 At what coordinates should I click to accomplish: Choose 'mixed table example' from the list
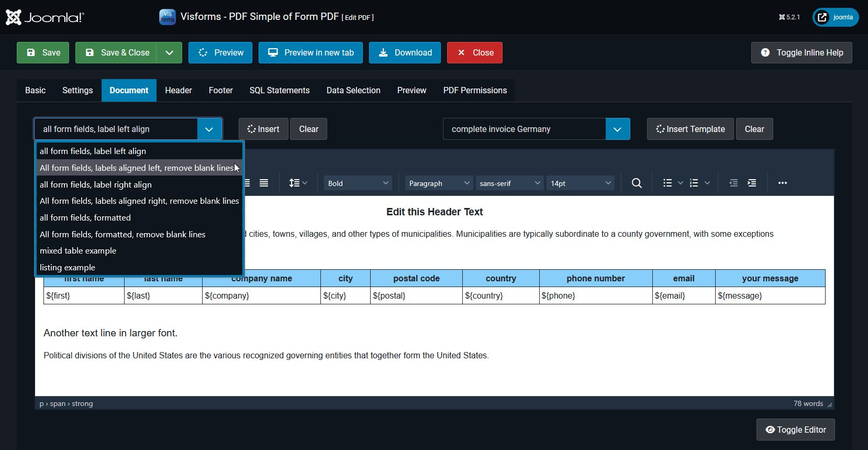coord(78,250)
